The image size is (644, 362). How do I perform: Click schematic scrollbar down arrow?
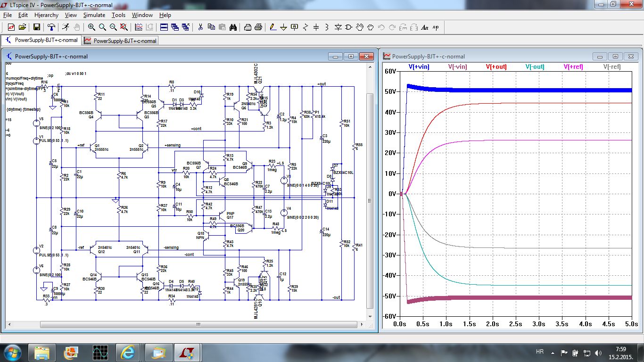[370, 317]
